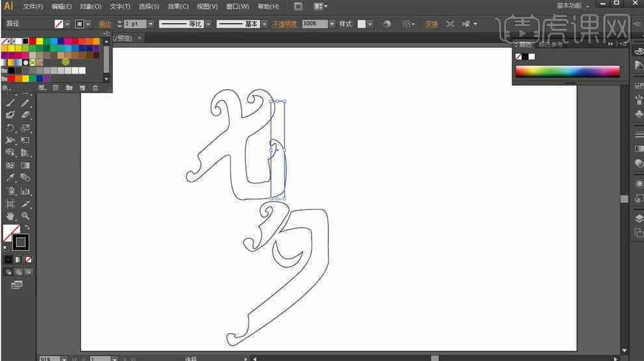Open the 窗口(W) Window menu
Viewport: 644px width, 361px height.
click(x=237, y=7)
